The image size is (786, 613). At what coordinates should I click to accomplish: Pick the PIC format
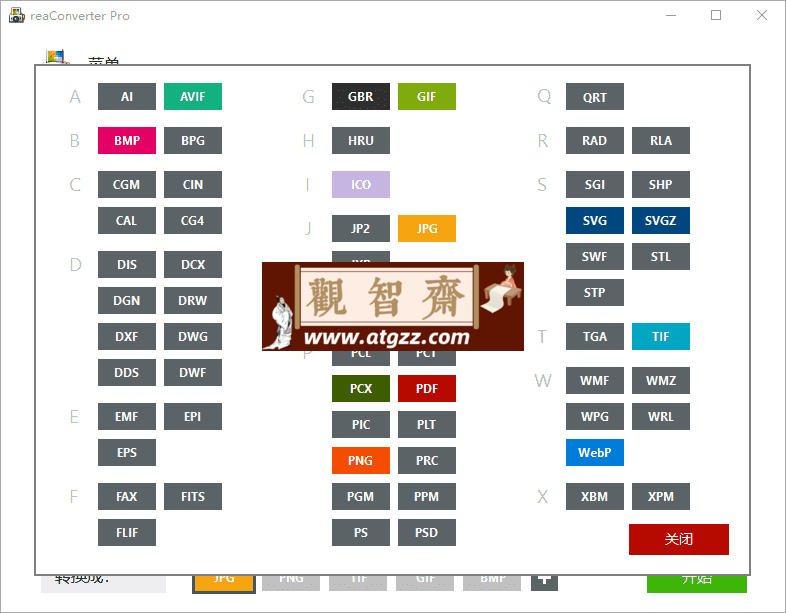tap(361, 425)
